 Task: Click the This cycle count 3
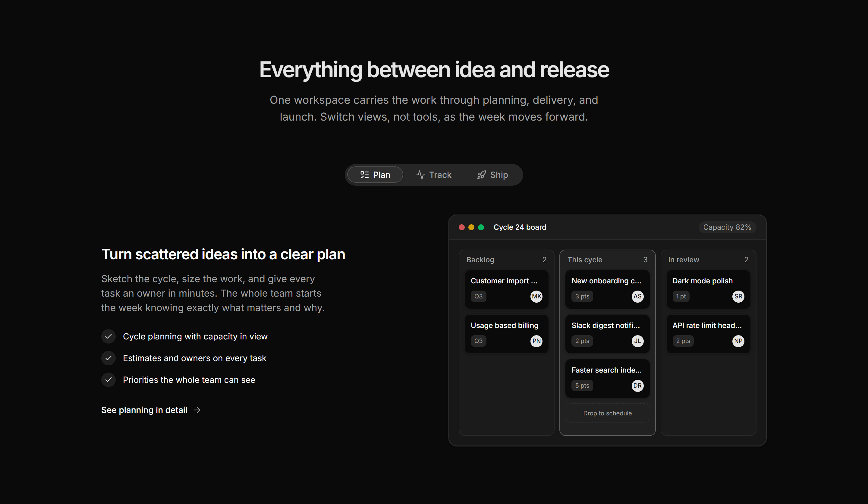(645, 260)
